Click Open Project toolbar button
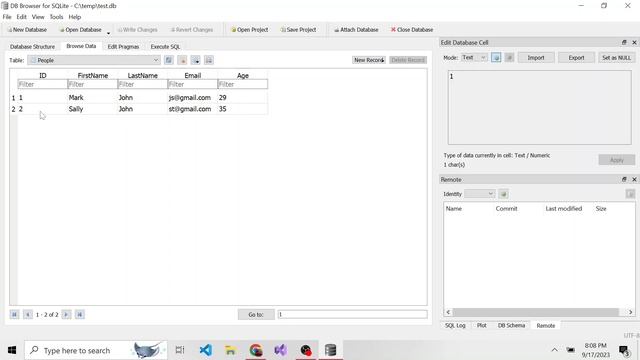The height and width of the screenshot is (360, 640). (249, 30)
